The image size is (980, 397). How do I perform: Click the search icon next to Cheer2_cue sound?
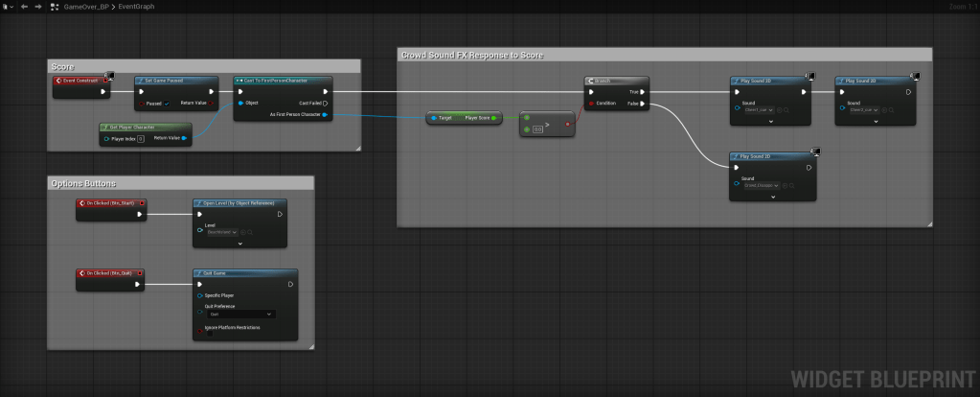pyautogui.click(x=891, y=110)
